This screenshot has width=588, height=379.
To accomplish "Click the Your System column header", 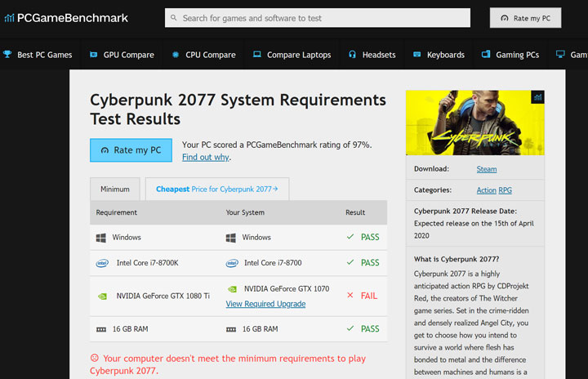I will click(245, 212).
